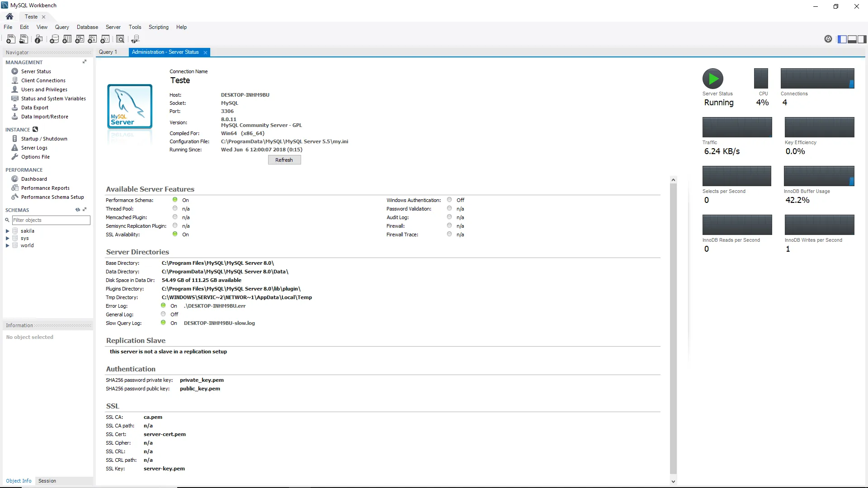Click the search table data icon

click(x=120, y=39)
